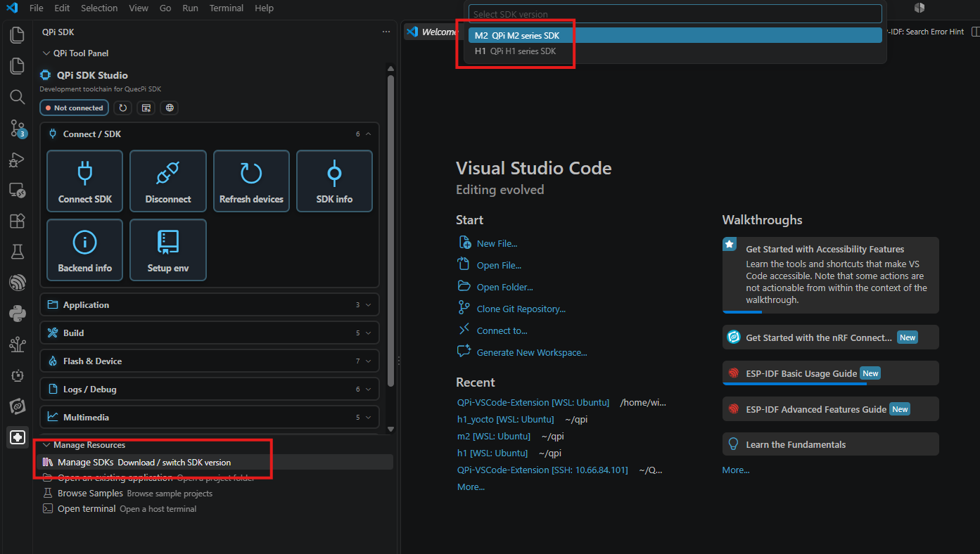This screenshot has height=554, width=980.
Task: Click the window-settings icon beside the globe
Action: pyautogui.click(x=146, y=108)
